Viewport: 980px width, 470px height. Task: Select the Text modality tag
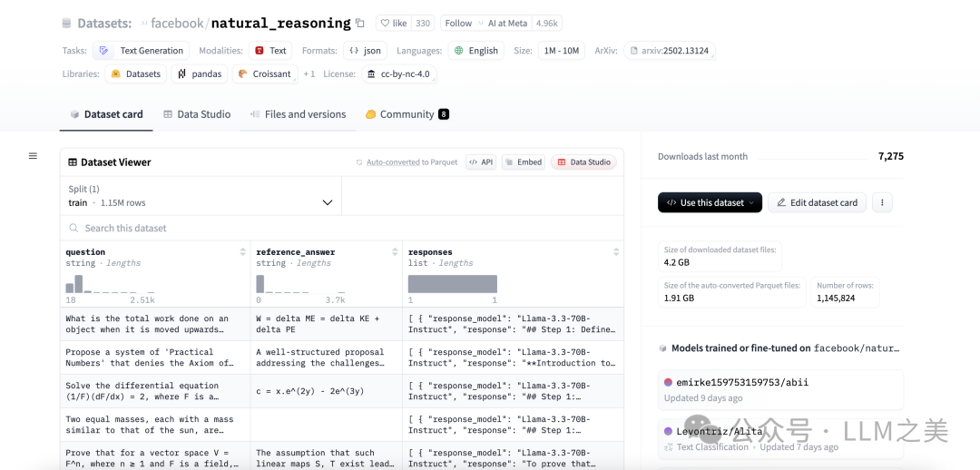coord(270,51)
